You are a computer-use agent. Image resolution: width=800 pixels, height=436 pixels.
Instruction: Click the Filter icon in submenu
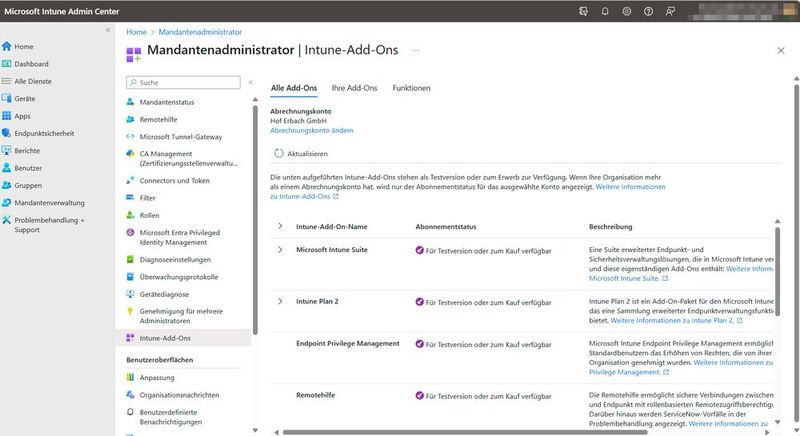(130, 198)
